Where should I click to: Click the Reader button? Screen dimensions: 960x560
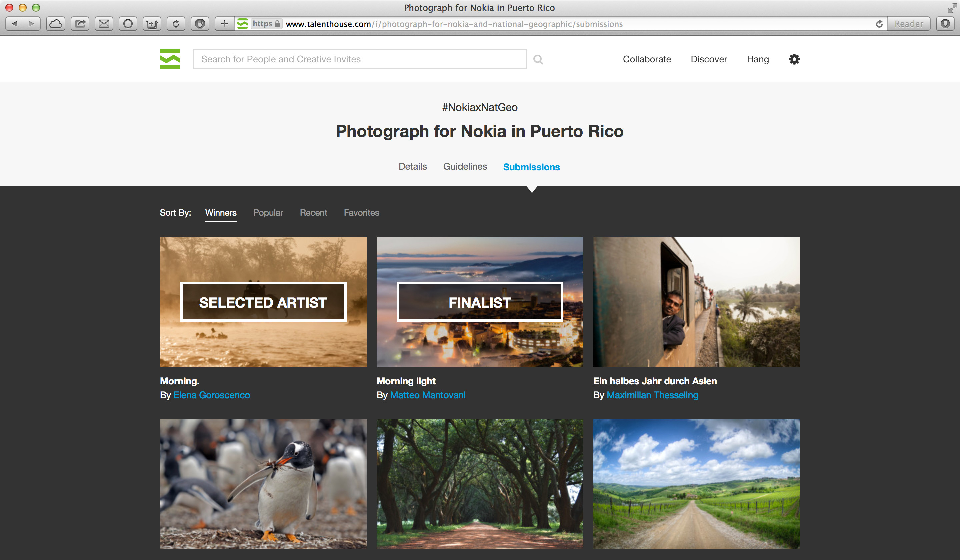(909, 24)
